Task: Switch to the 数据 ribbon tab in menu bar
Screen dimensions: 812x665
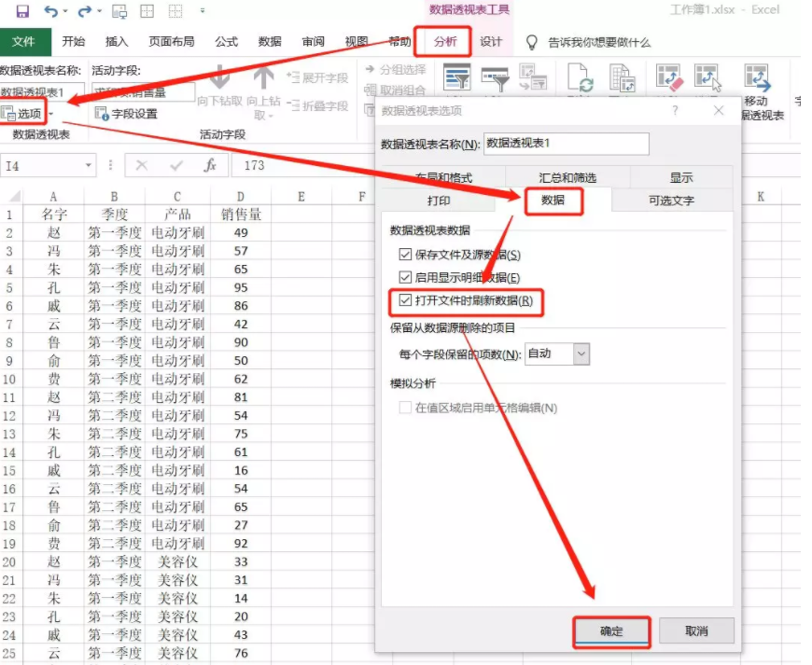Action: click(270, 42)
